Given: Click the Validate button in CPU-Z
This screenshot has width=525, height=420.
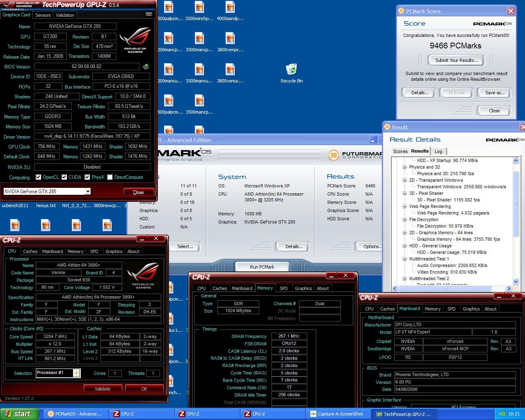Looking at the screenshot, I should click(103, 389).
